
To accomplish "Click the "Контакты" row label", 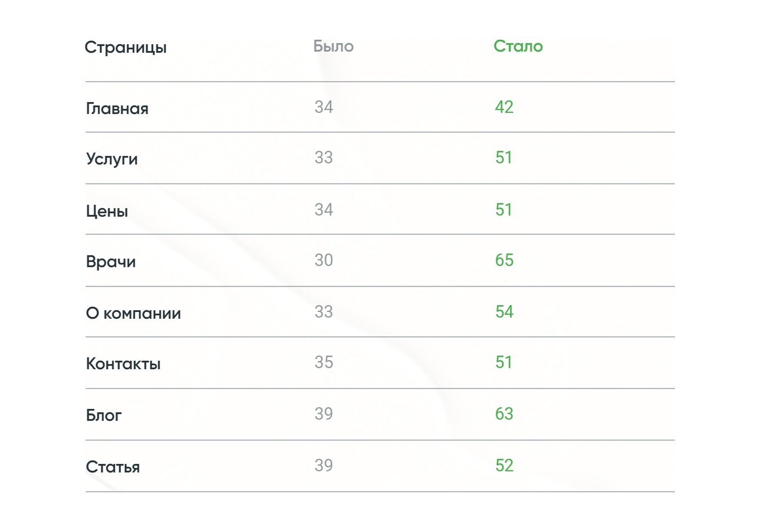I will 123,364.
